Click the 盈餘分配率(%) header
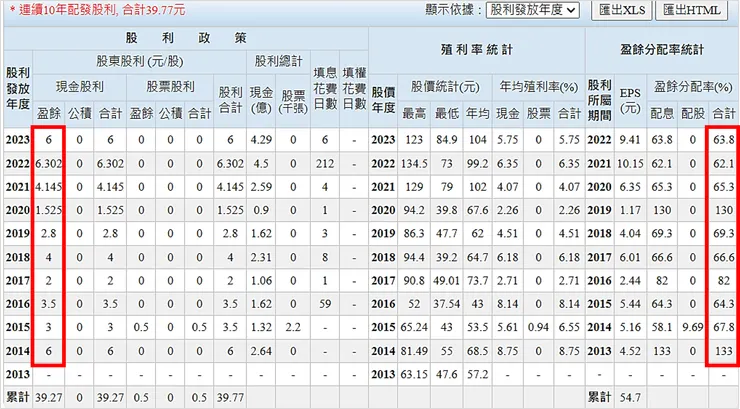Image resolution: width=740 pixels, height=409 pixels. coord(692,87)
